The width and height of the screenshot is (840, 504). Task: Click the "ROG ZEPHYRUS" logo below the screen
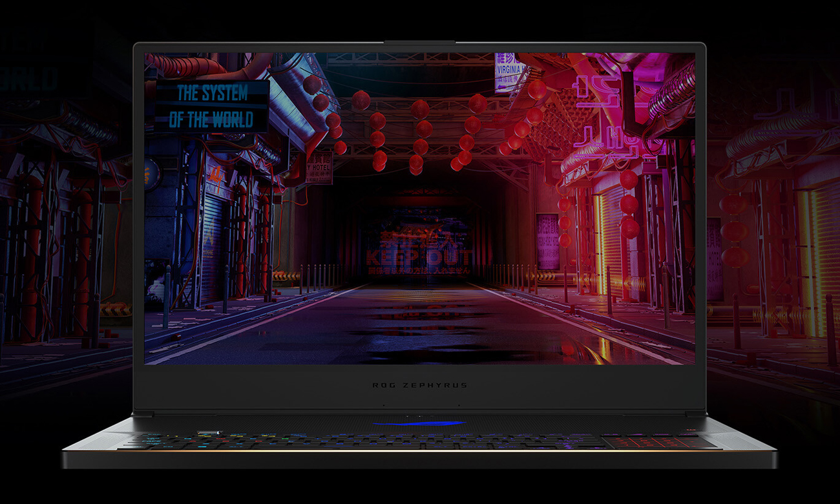click(x=419, y=385)
